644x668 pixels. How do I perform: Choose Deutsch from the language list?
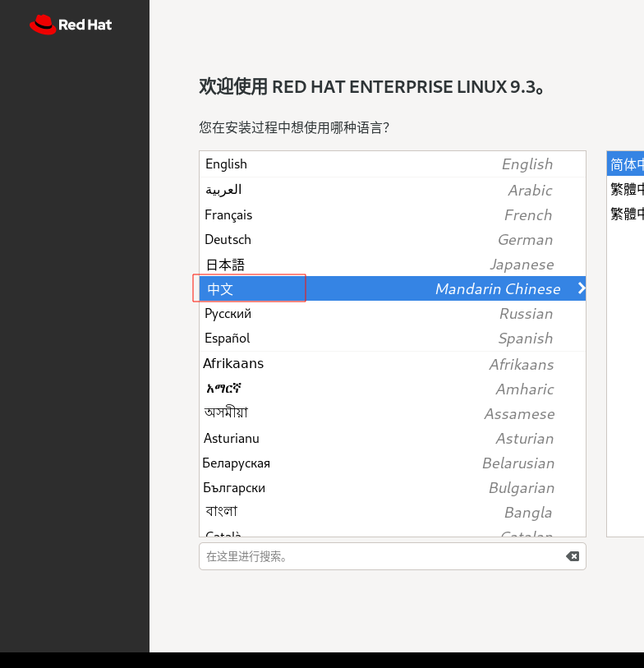point(393,239)
